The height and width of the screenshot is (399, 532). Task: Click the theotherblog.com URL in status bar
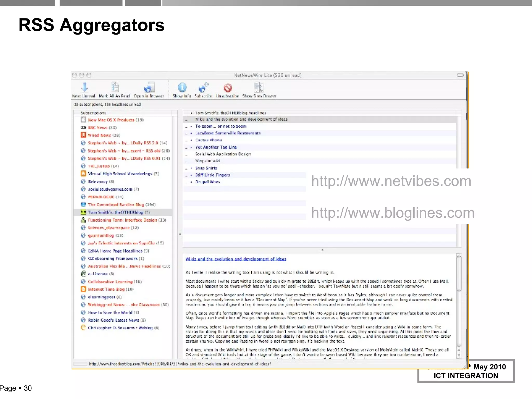tap(180, 364)
